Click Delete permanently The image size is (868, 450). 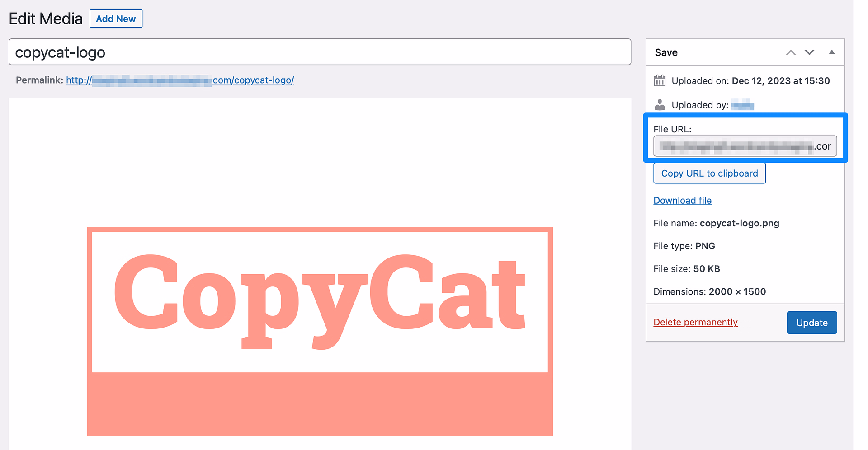[x=695, y=322]
